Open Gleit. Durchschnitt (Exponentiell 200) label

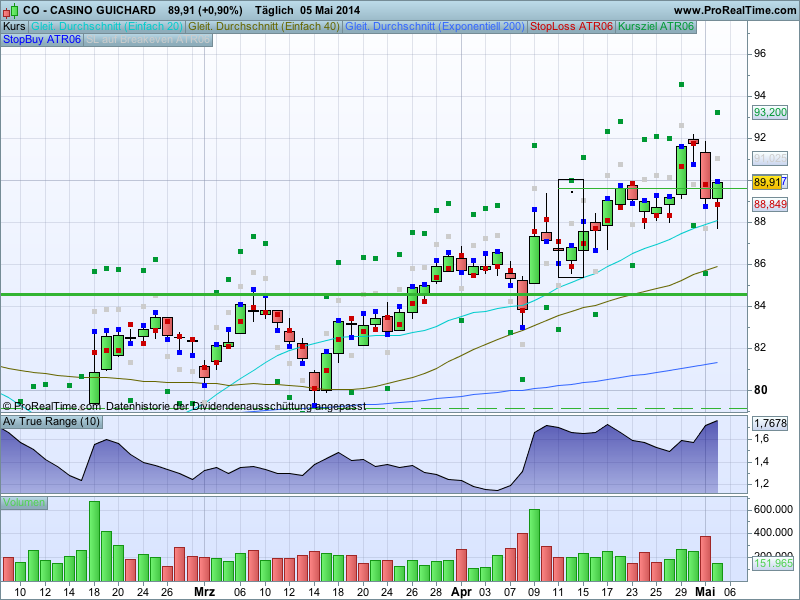(x=435, y=27)
